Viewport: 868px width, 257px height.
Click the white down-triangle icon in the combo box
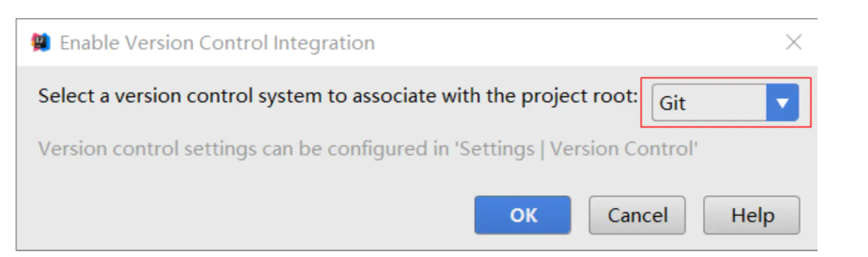782,102
